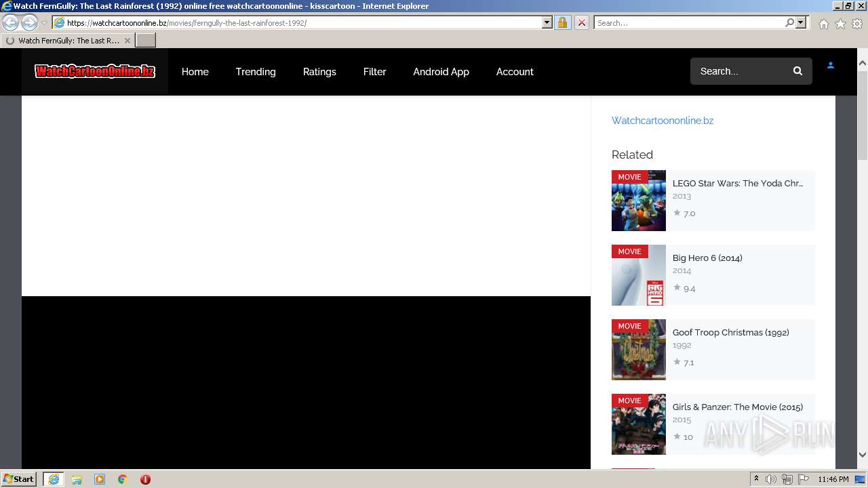Open Goof Troop Christmas poster thumbnail

tap(639, 350)
